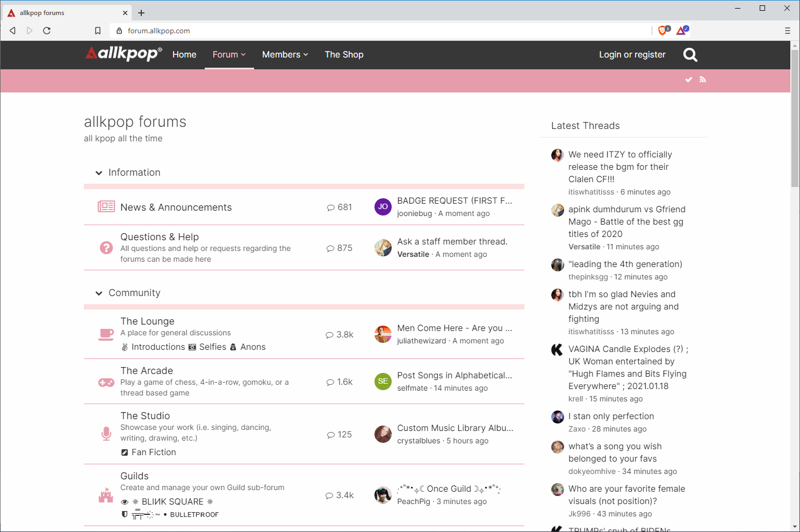Bookmark this page using the bookmark icon
800x532 pixels.
(98, 31)
